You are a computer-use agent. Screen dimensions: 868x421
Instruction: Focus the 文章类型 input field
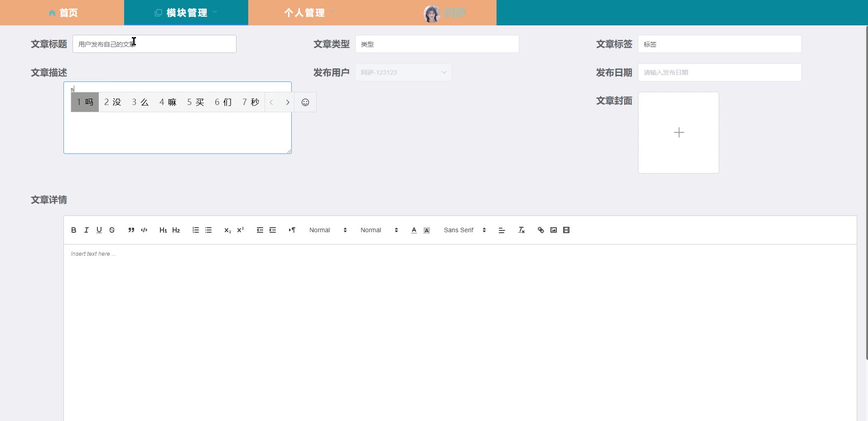[x=437, y=44]
